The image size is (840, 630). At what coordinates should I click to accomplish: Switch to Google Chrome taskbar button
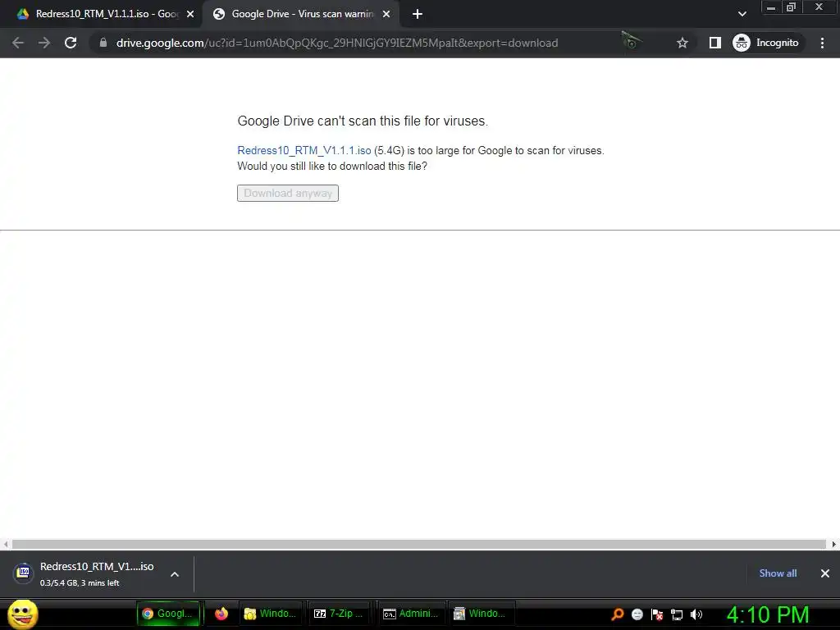[168, 614]
